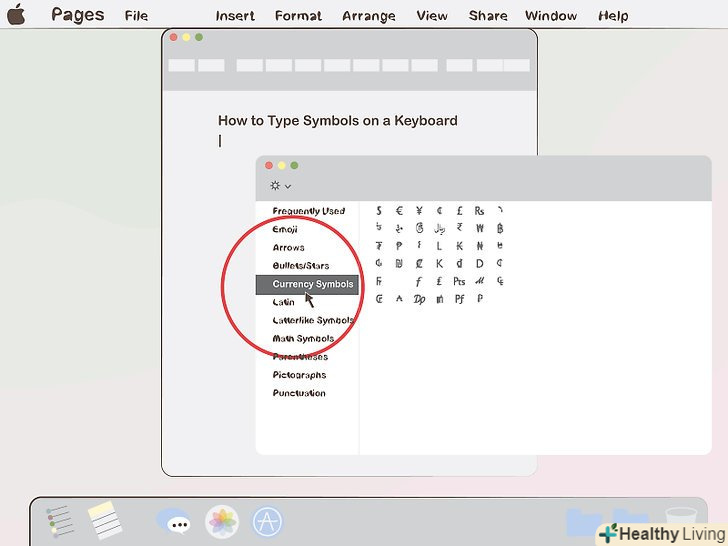The width and height of the screenshot is (728, 546).
Task: Select the Bullets/Stars category
Action: (x=301, y=266)
